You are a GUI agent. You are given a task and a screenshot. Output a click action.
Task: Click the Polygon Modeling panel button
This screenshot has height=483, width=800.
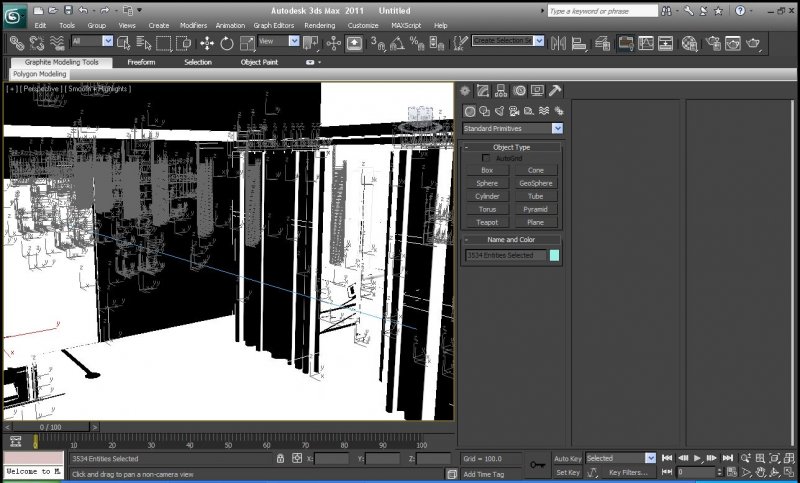point(39,74)
